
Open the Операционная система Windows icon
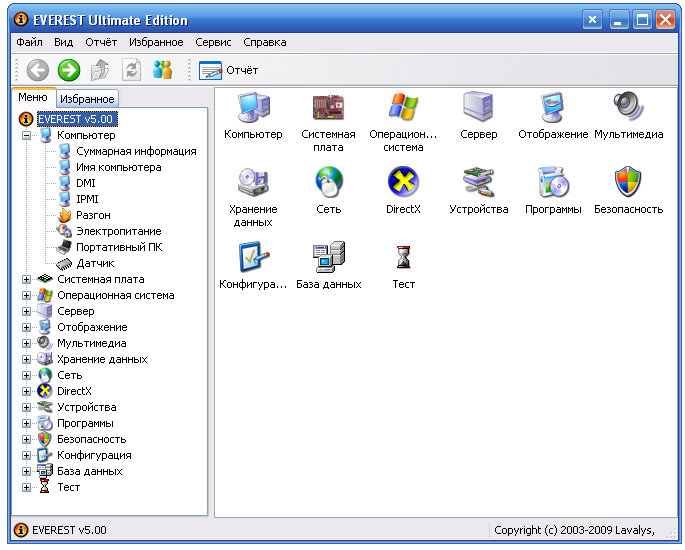(403, 107)
